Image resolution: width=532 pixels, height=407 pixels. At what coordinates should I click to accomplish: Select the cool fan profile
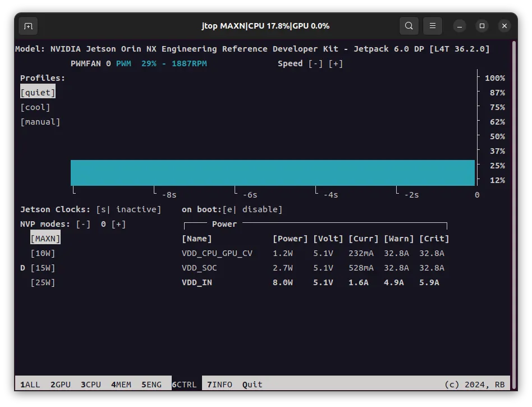pyautogui.click(x=35, y=107)
